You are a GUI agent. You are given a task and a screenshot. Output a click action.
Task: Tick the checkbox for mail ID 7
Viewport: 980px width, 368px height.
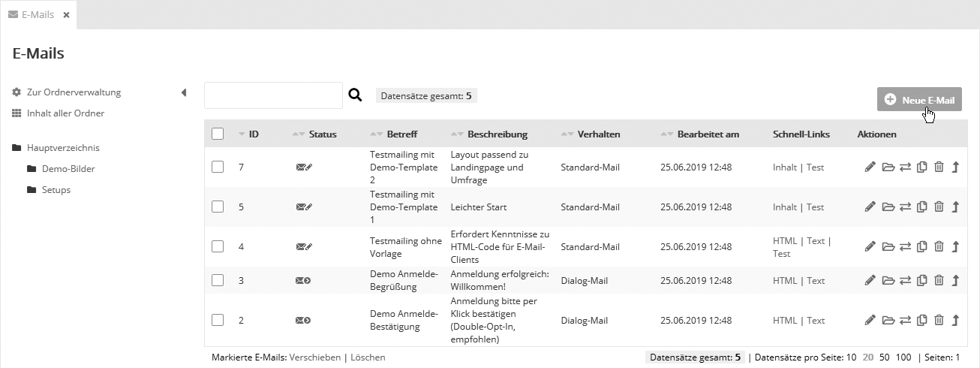(x=218, y=167)
